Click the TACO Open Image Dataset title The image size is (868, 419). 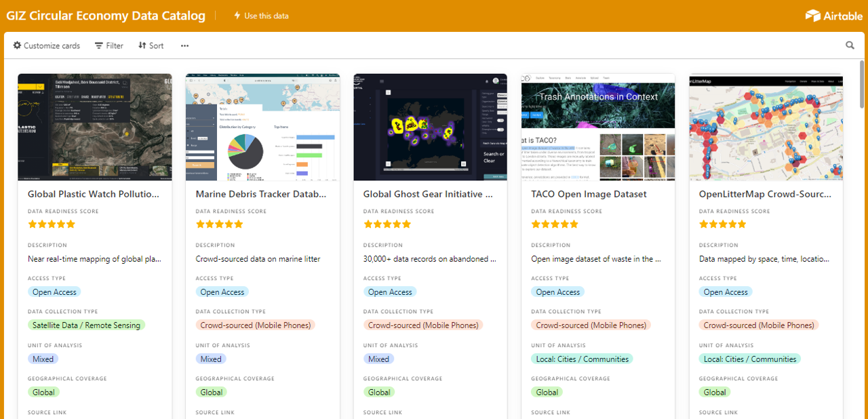click(x=589, y=194)
